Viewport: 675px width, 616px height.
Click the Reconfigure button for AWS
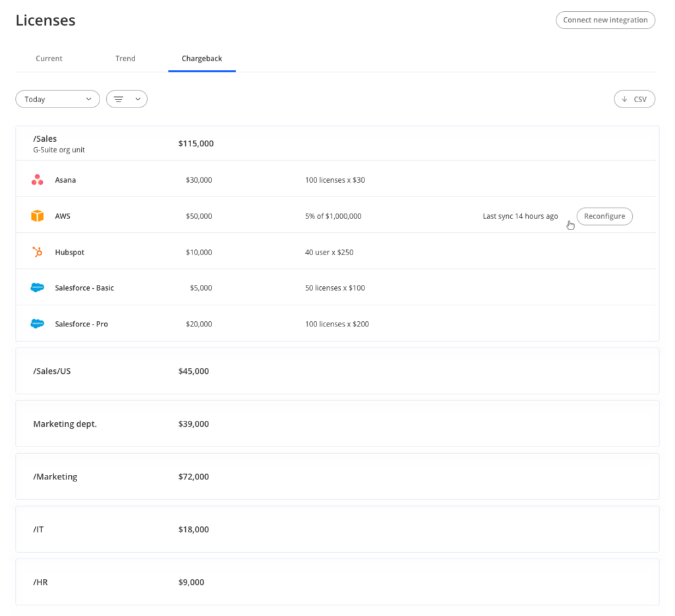pos(604,216)
